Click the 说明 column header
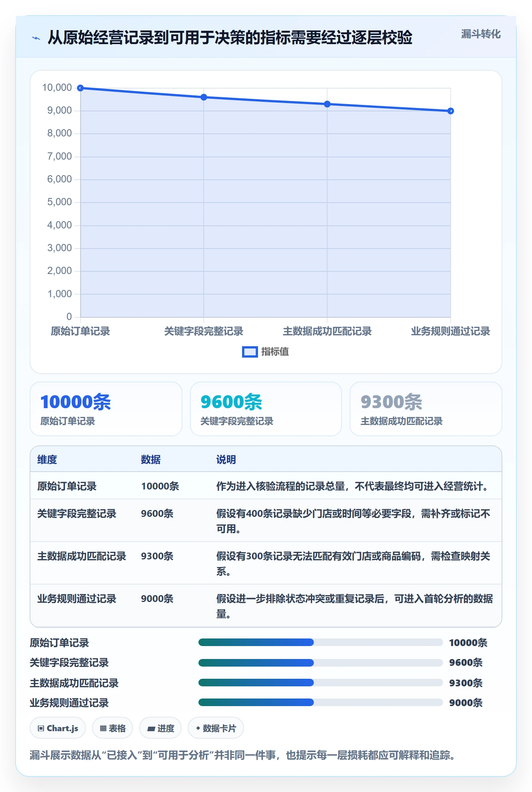Screen dimensions: 532x792 coord(226,459)
